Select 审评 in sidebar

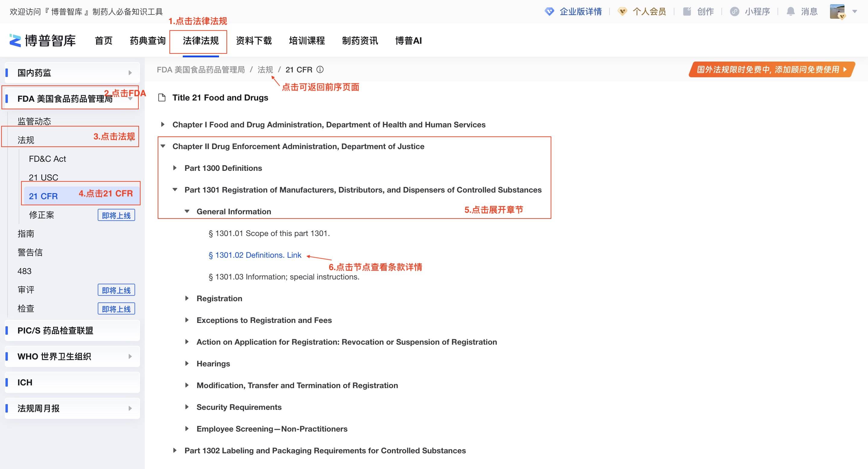click(x=26, y=290)
